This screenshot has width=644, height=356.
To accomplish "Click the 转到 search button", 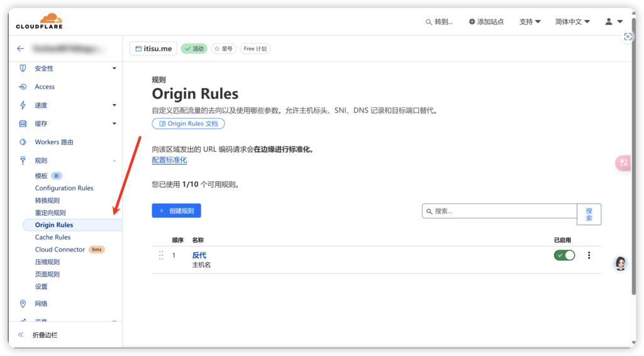I will pos(438,22).
